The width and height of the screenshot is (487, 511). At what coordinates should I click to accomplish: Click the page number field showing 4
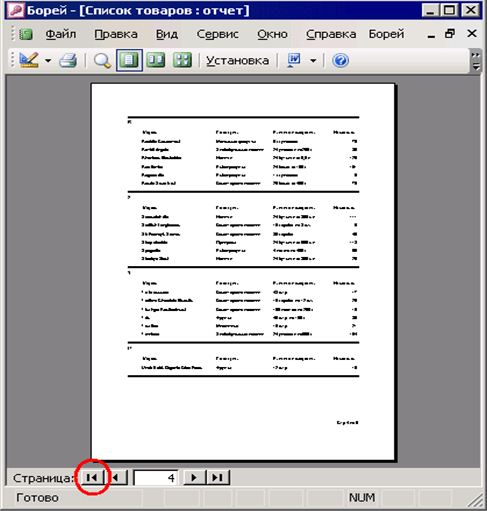156,478
